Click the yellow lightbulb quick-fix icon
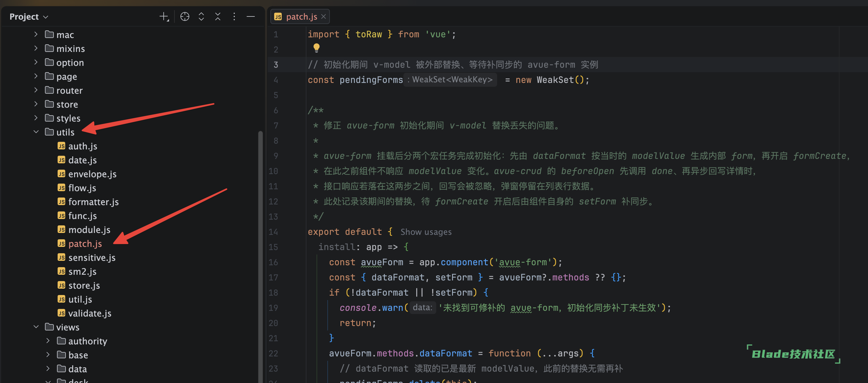Screen dimensions: 868x383 317,48
